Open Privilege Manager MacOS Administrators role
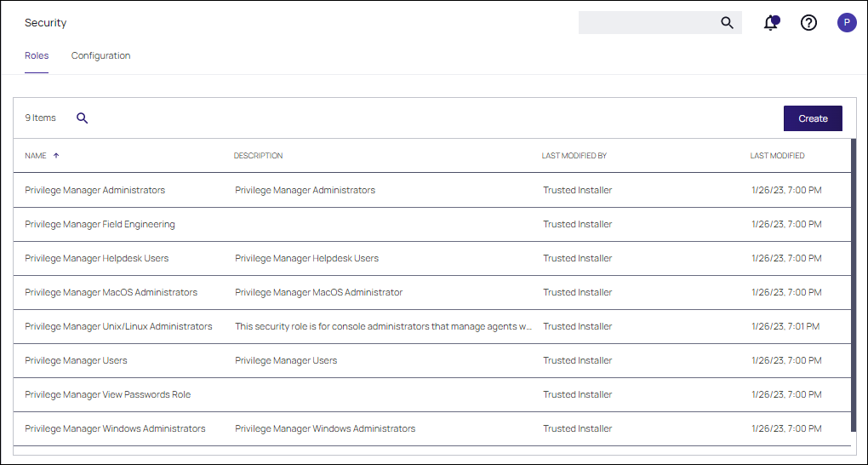 tap(111, 292)
